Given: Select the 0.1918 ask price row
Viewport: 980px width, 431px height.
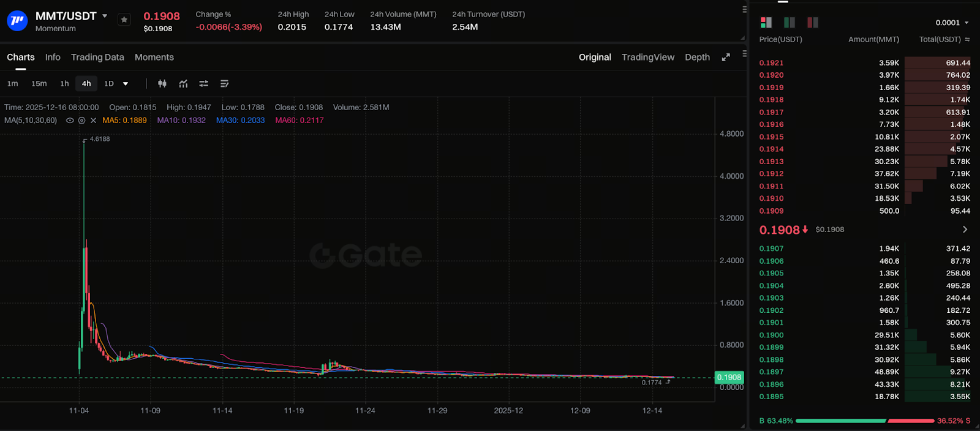Looking at the screenshot, I should click(x=864, y=100).
